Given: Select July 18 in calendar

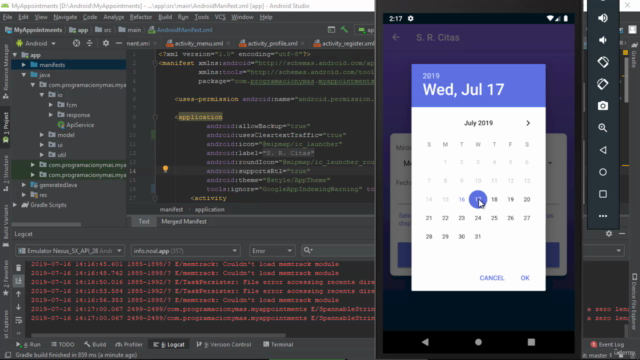Looking at the screenshot, I should (494, 200).
